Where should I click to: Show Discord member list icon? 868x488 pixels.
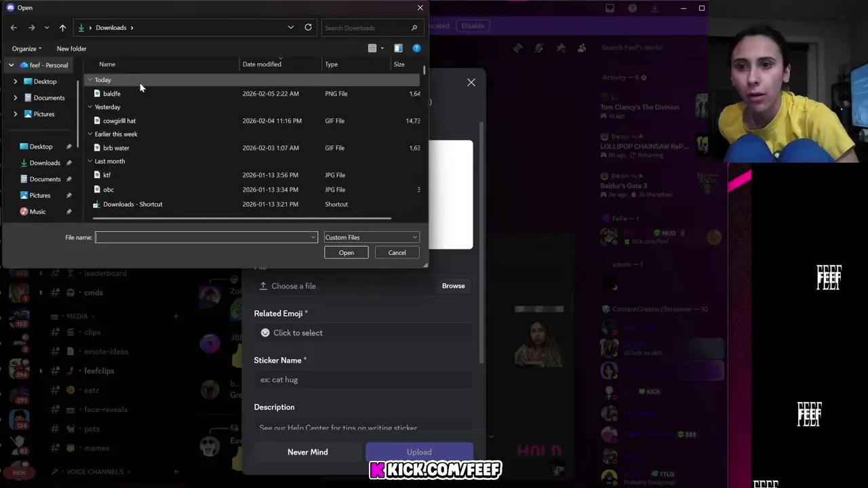582,47
